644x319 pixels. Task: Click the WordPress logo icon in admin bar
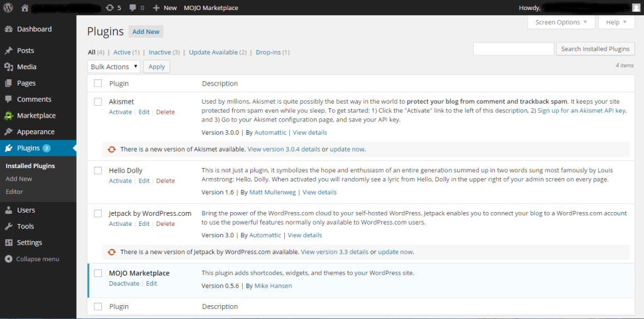tap(8, 8)
